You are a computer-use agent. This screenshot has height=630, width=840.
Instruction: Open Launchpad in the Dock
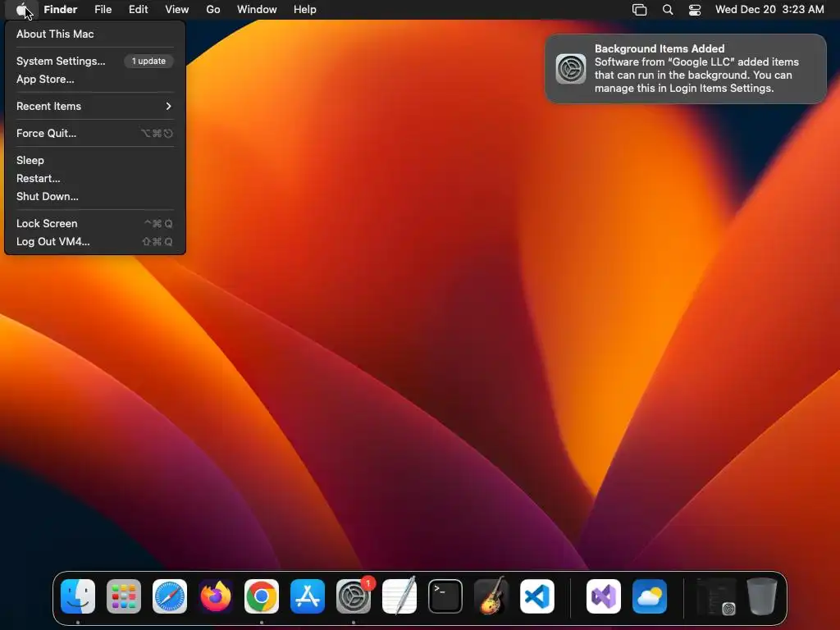124,596
